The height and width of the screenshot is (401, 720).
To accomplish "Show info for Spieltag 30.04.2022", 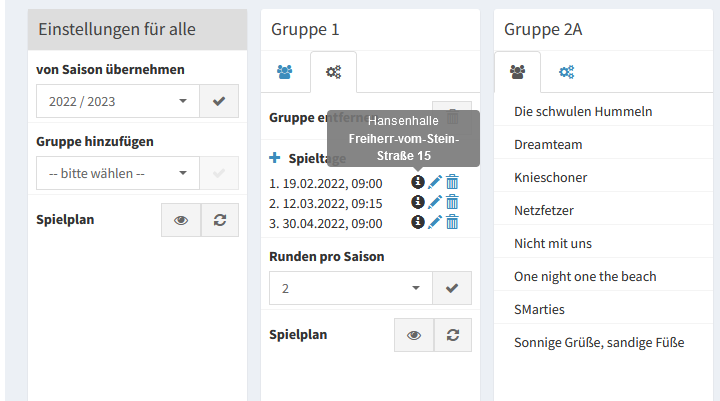I will click(417, 222).
